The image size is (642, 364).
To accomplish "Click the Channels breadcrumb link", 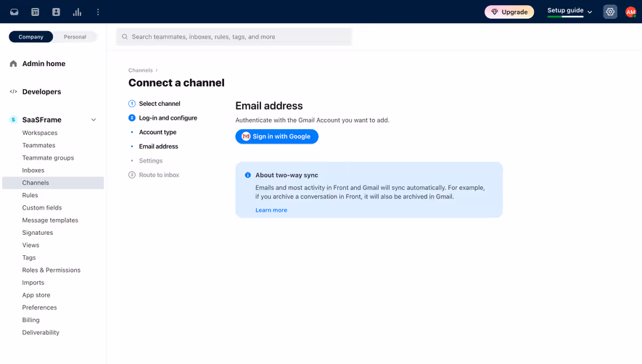I will [x=141, y=70].
